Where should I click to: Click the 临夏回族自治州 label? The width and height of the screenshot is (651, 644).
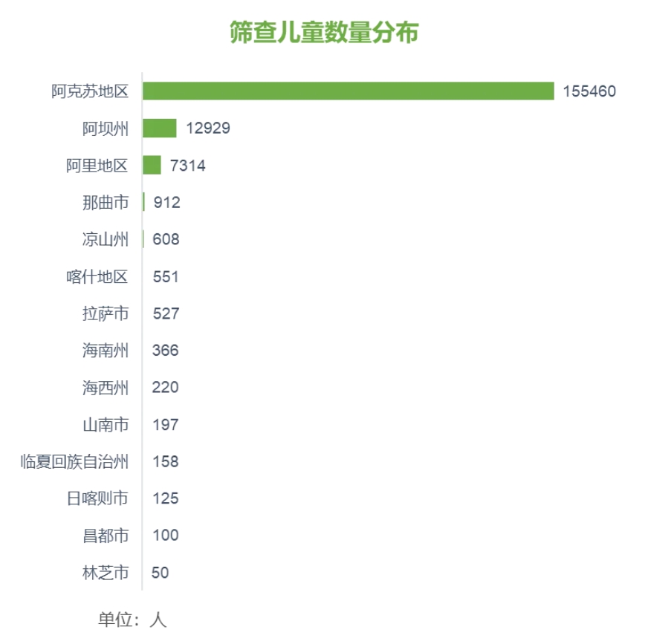coord(74,462)
